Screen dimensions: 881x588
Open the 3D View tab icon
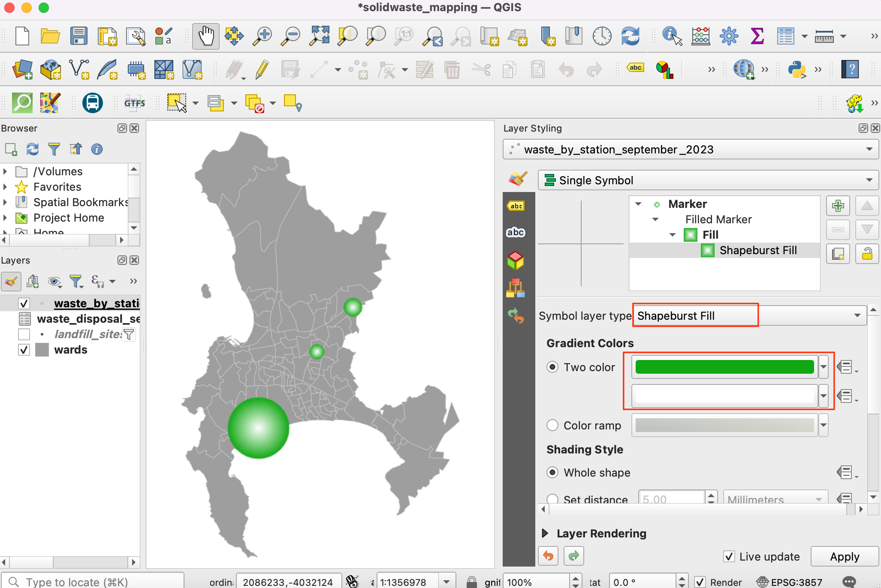516,260
